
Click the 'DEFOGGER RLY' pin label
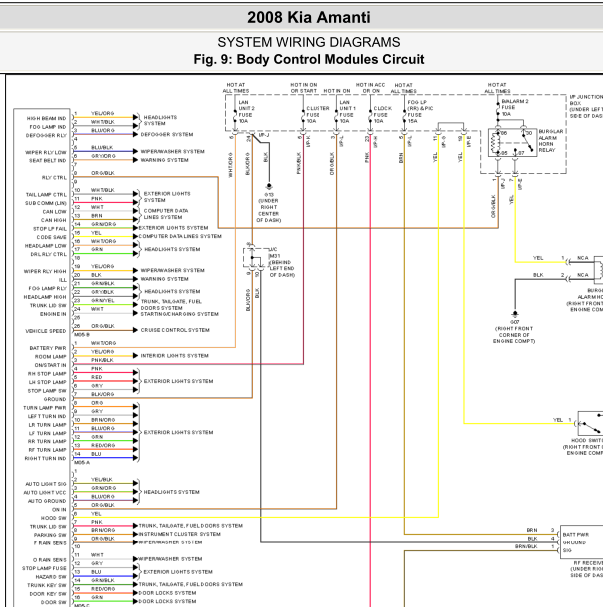(46, 135)
